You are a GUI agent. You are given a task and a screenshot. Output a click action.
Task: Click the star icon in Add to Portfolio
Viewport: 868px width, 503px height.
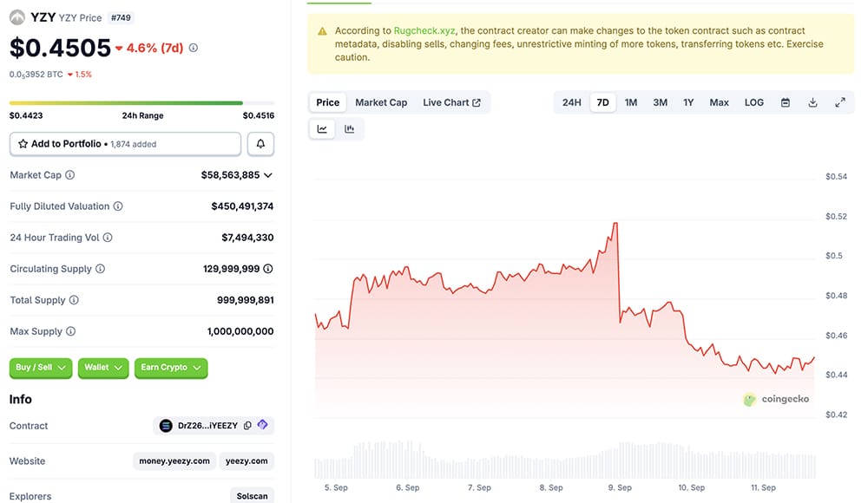(23, 144)
